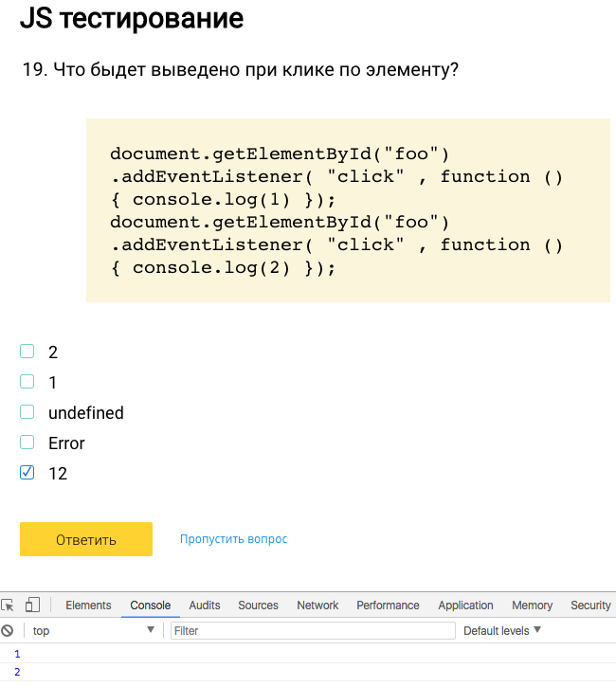Viewport: 616px width, 687px height.
Task: Activate the inspect element picker icon
Action: [x=8, y=606]
